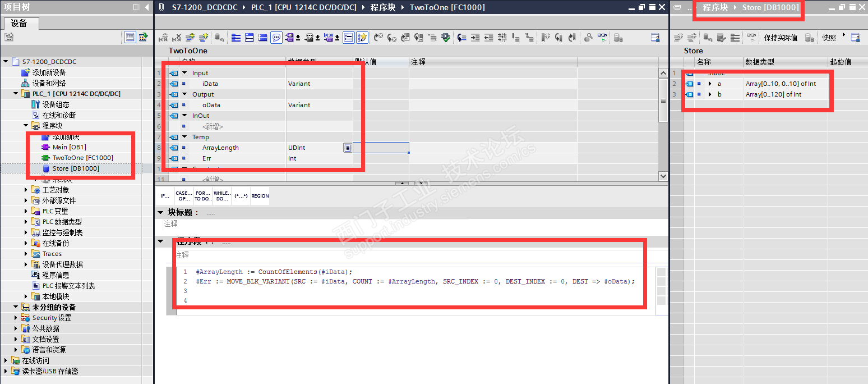Image resolution: width=868 pixels, height=384 pixels.
Task: Click code line with CountOfElements(#iData)
Action: (274, 272)
